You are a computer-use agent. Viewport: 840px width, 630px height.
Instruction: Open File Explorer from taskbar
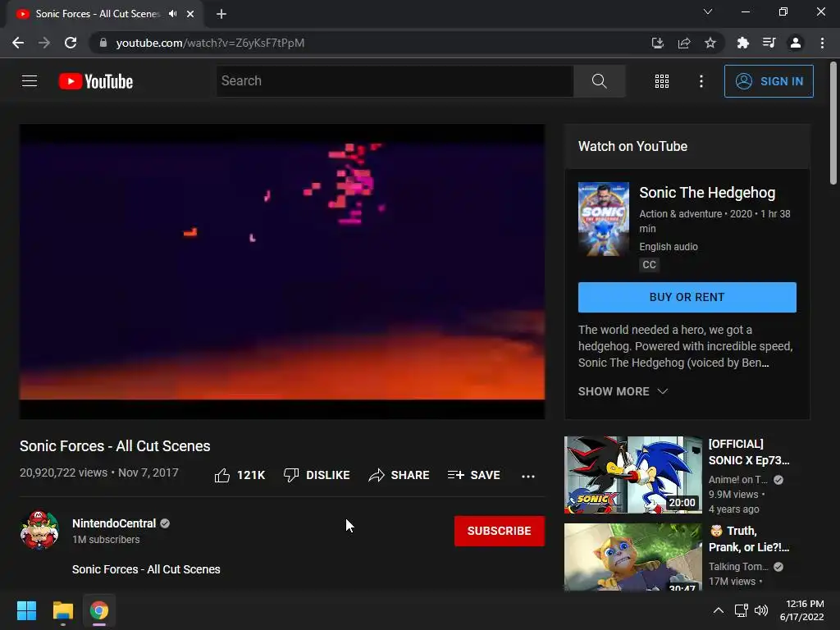pos(62,610)
